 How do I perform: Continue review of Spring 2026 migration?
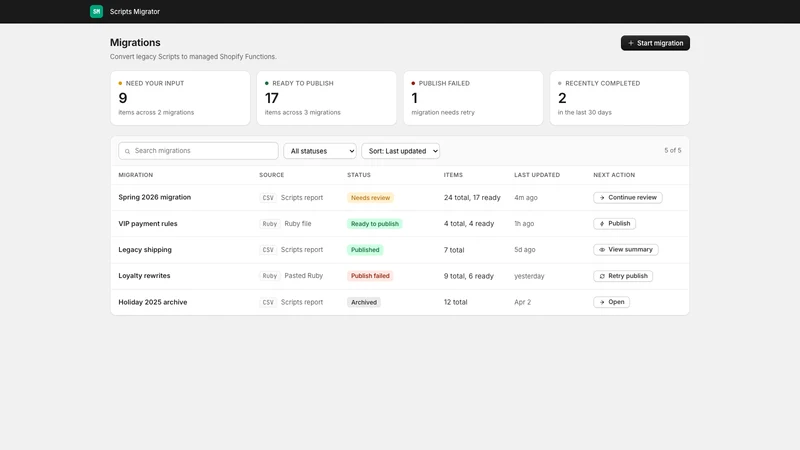pos(628,197)
